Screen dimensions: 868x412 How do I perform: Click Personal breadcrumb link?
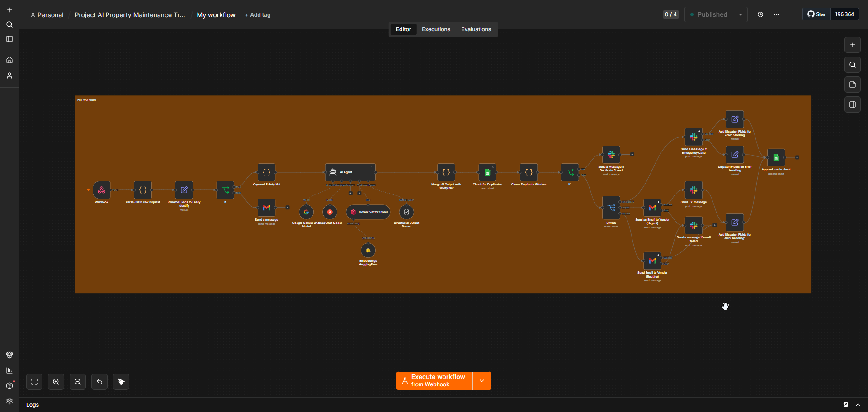(47, 15)
